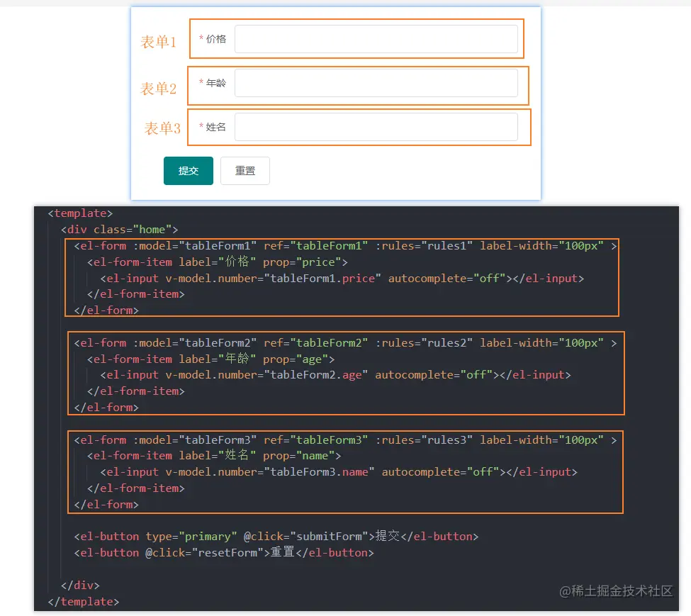Click the el-form tableForm2 opening line
This screenshot has height=616, width=691.
pyautogui.click(x=346, y=343)
